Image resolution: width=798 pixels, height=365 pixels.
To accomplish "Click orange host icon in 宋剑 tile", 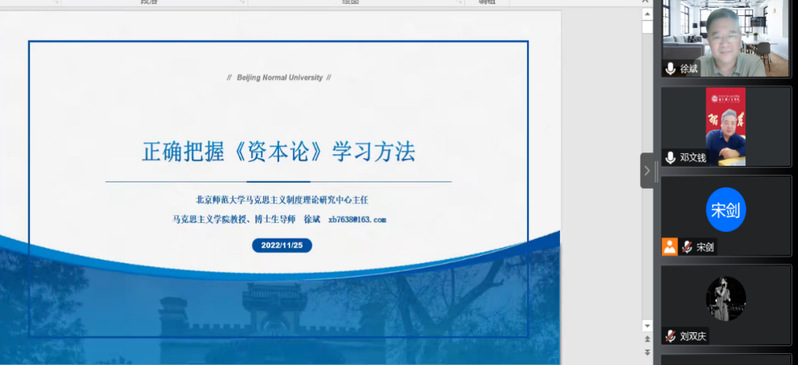I will [670, 247].
